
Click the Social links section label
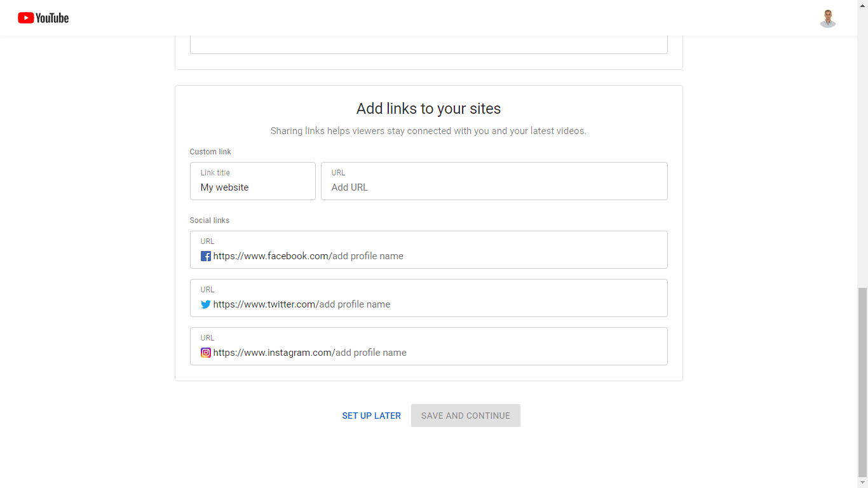[x=210, y=220]
